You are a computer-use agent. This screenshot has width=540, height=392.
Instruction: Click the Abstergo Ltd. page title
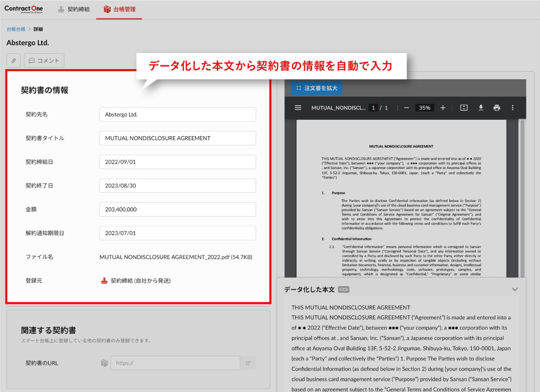[28, 43]
